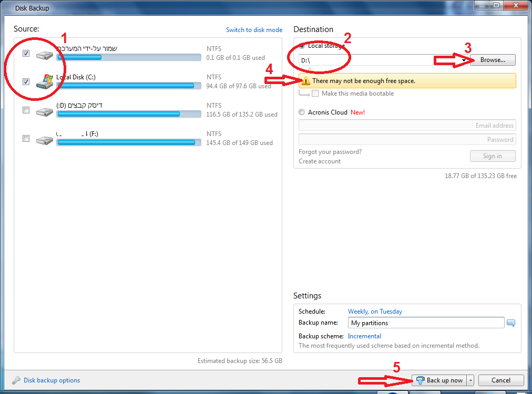
Task: Click the (D:) partition drive icon
Action: [45, 111]
